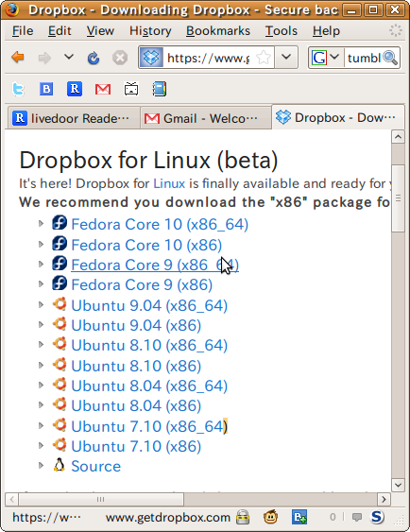Download Ubuntu 9.04 (x86) package
410x532 pixels.
pos(136,325)
